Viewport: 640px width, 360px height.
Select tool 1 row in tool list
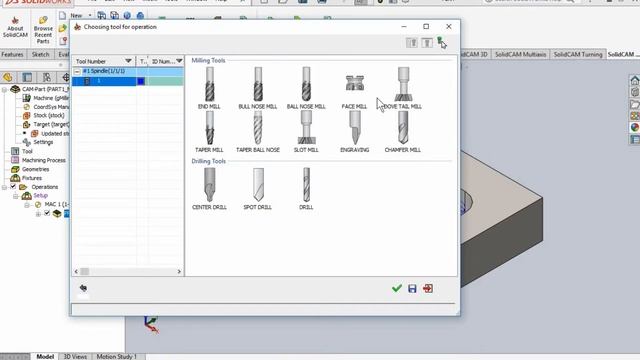128,81
